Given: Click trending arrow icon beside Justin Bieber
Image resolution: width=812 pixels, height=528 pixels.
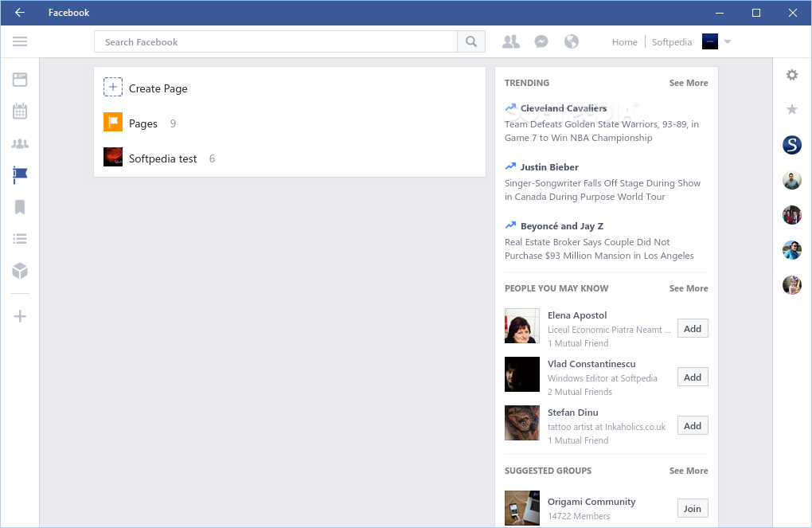Looking at the screenshot, I should pos(510,166).
